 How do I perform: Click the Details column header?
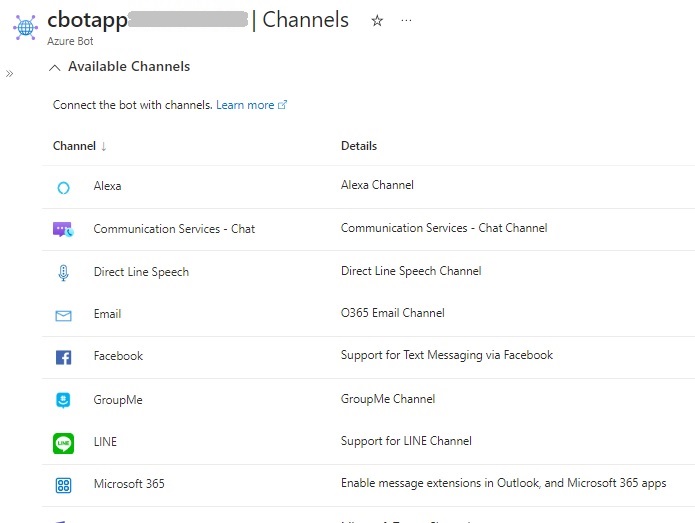coord(359,146)
